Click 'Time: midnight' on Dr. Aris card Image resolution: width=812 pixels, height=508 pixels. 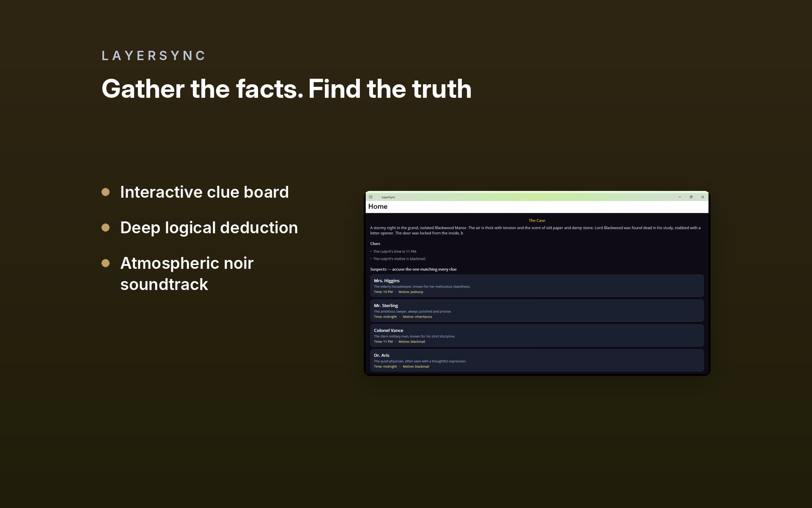click(x=385, y=367)
